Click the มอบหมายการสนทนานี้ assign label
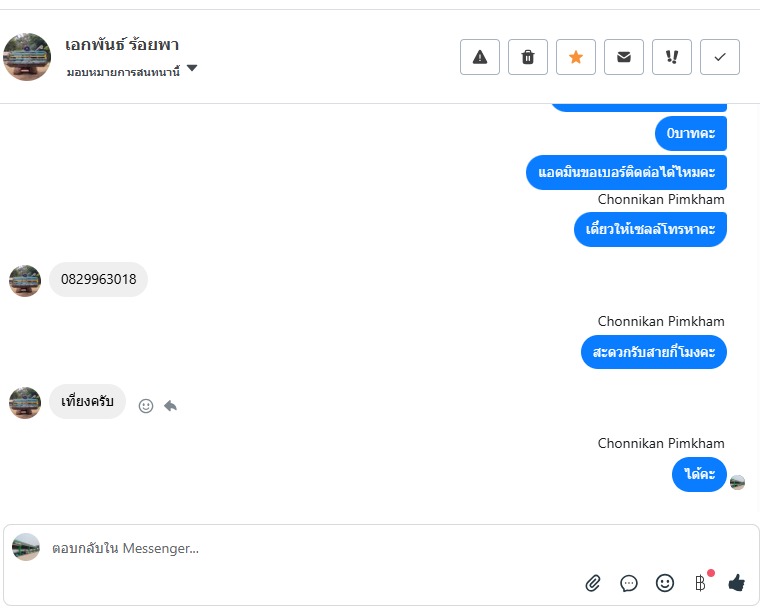The height and width of the screenshot is (616, 760). pos(123,72)
